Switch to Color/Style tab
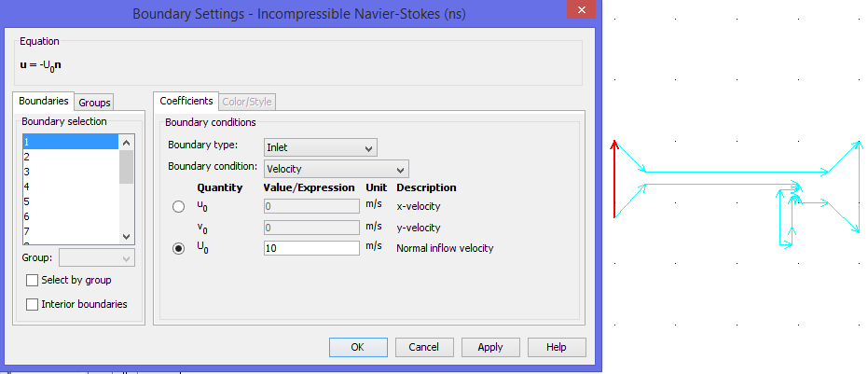The height and width of the screenshot is (374, 868). click(x=247, y=102)
